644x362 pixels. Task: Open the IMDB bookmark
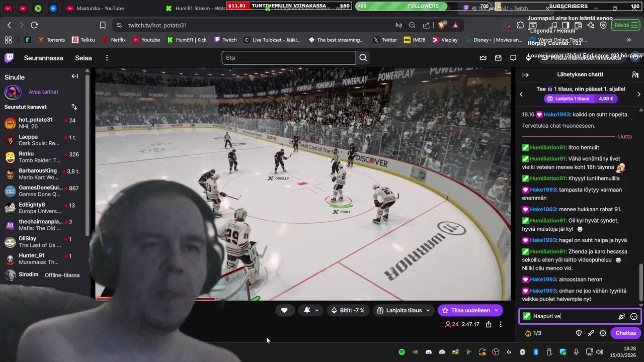click(x=414, y=40)
